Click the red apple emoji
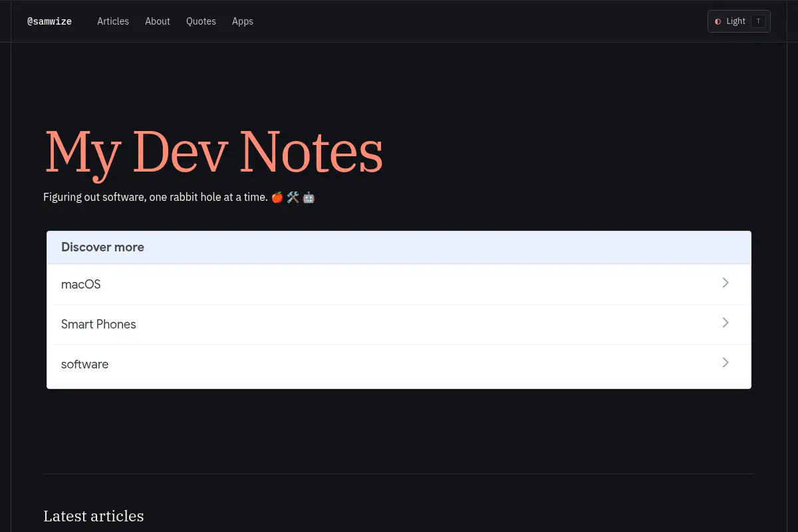Screen dimensions: 798x532 click(x=277, y=198)
